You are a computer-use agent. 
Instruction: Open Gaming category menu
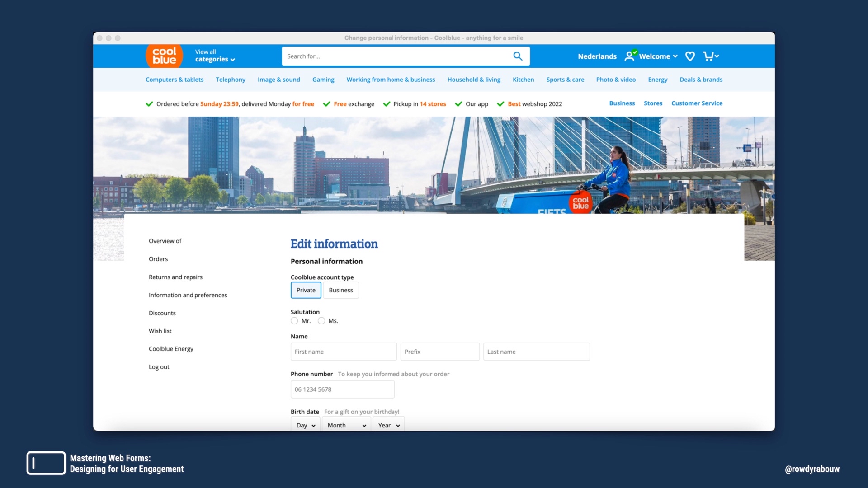click(323, 80)
